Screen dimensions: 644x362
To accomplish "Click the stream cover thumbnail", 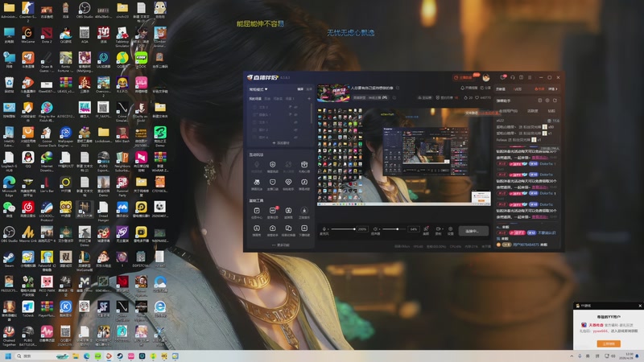I will (x=333, y=93).
